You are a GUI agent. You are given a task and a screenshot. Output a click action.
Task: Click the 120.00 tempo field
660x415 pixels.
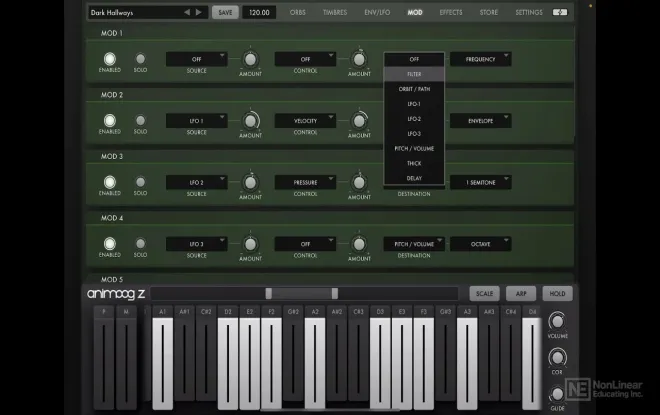point(259,13)
